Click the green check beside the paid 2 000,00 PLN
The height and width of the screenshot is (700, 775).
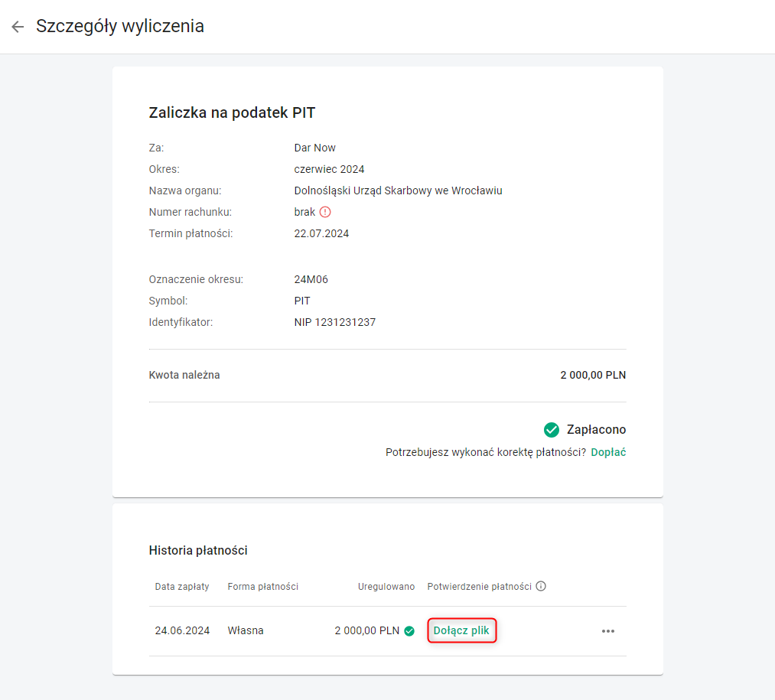(409, 631)
